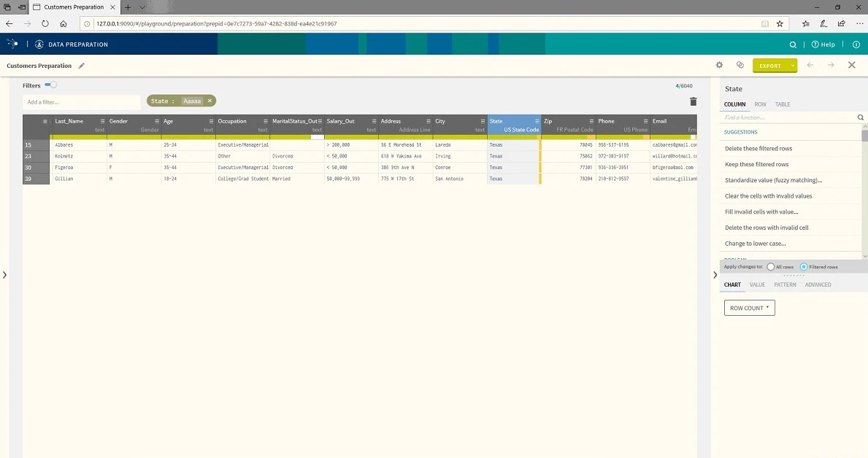This screenshot has width=868, height=458.
Task: Open the PATTERN tab
Action: click(785, 285)
